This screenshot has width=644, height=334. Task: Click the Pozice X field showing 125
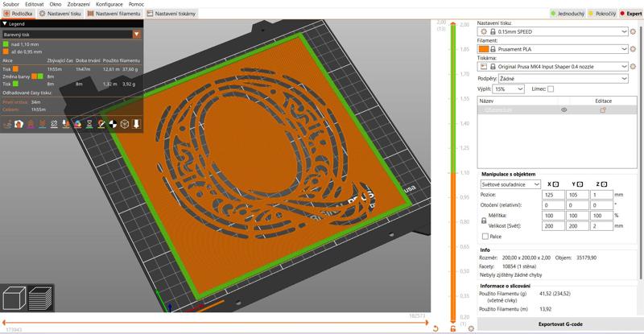[553, 195]
